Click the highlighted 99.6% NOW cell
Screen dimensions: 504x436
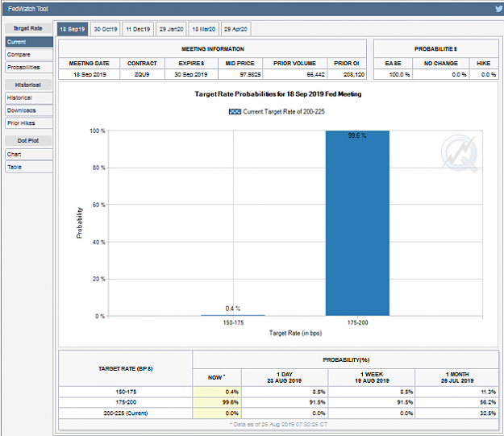point(217,402)
